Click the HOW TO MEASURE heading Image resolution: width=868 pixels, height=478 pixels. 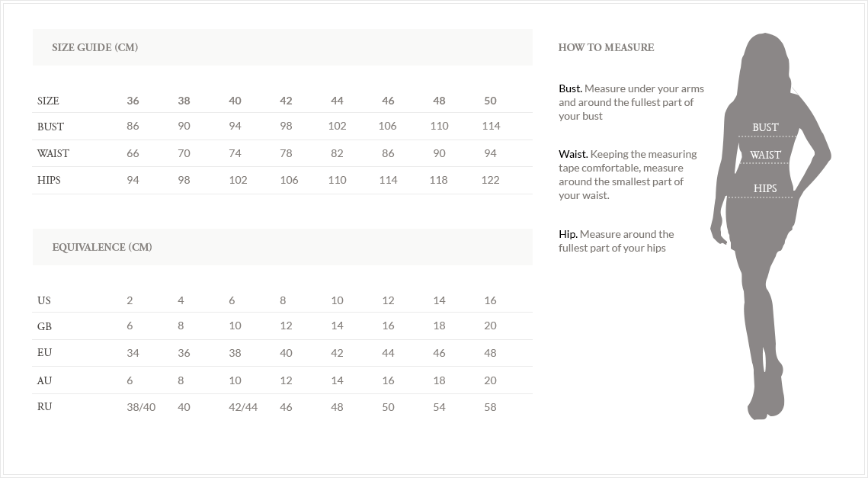[x=606, y=47]
